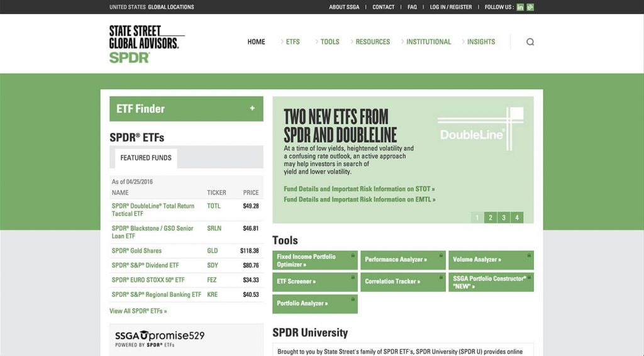644x356 pixels.
Task: Open the INSTITUTIONAL navigation menu
Action: [428, 42]
